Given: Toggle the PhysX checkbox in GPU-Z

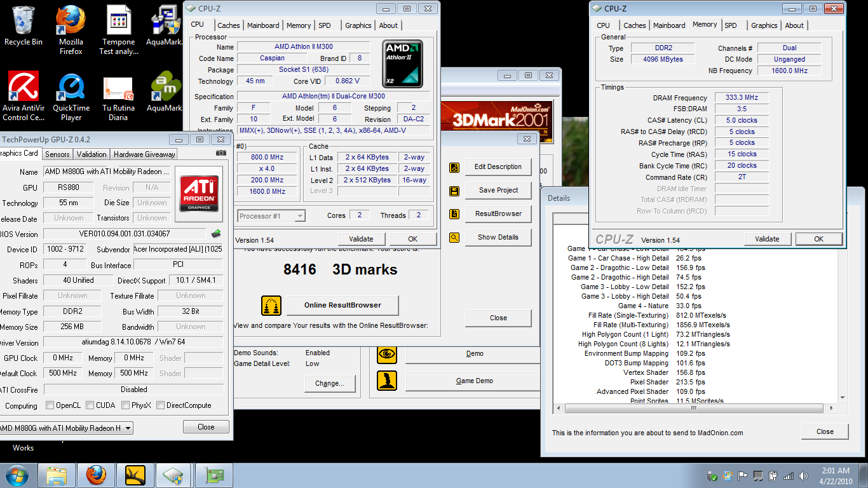Looking at the screenshot, I should (x=126, y=405).
